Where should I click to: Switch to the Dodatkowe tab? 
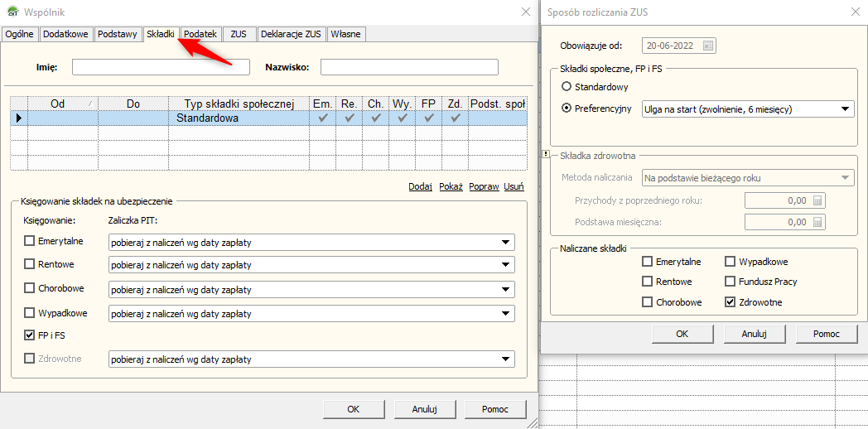coord(65,34)
